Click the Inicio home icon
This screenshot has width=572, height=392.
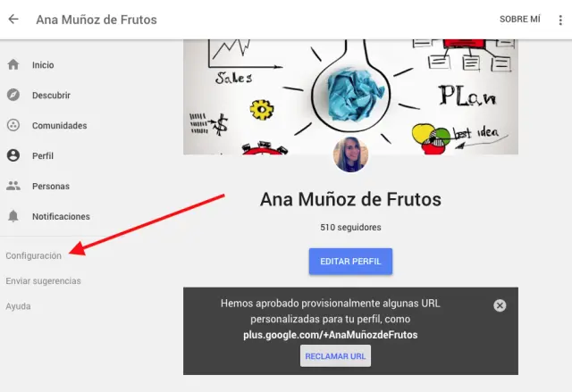(13, 64)
